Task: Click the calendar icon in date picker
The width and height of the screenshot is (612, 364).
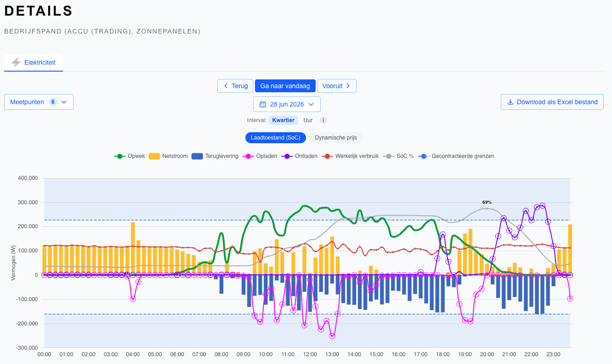Action: coord(263,104)
